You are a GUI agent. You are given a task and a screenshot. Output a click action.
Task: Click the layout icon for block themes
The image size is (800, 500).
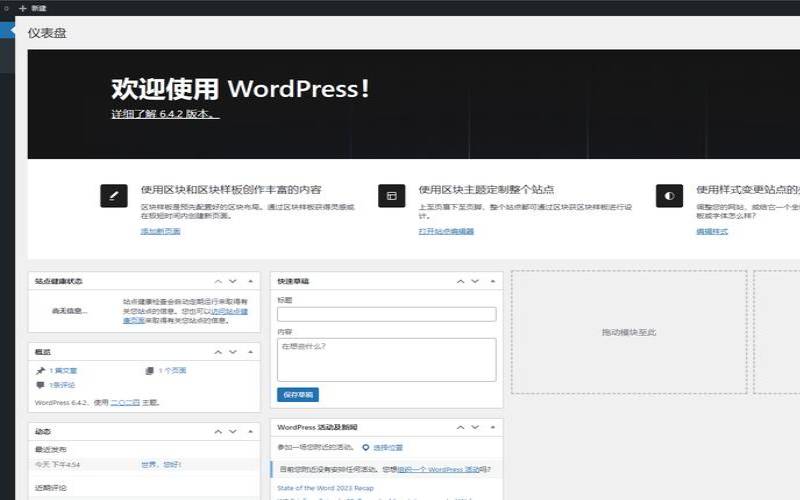pyautogui.click(x=391, y=195)
